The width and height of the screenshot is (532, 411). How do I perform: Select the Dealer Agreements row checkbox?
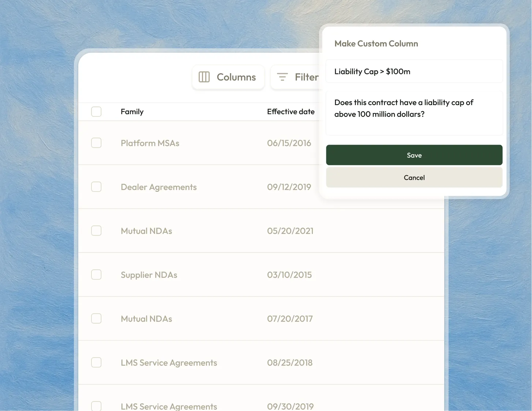96,187
